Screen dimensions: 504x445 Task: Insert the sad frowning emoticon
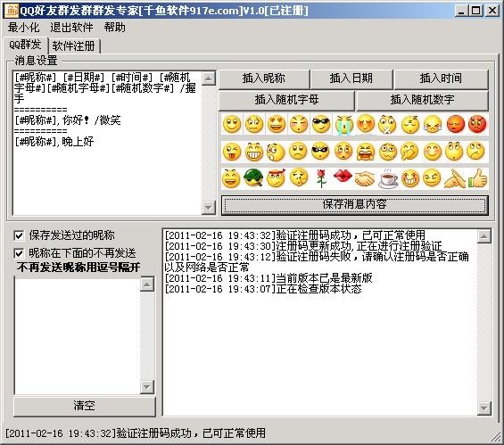pos(298,152)
